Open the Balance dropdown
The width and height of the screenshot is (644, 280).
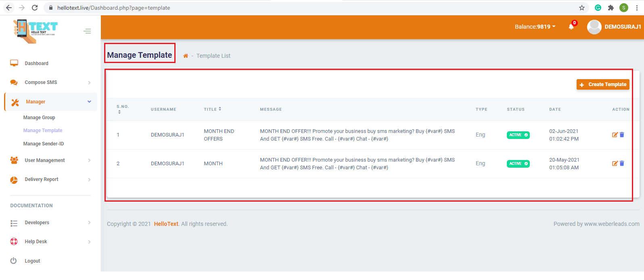(x=535, y=27)
